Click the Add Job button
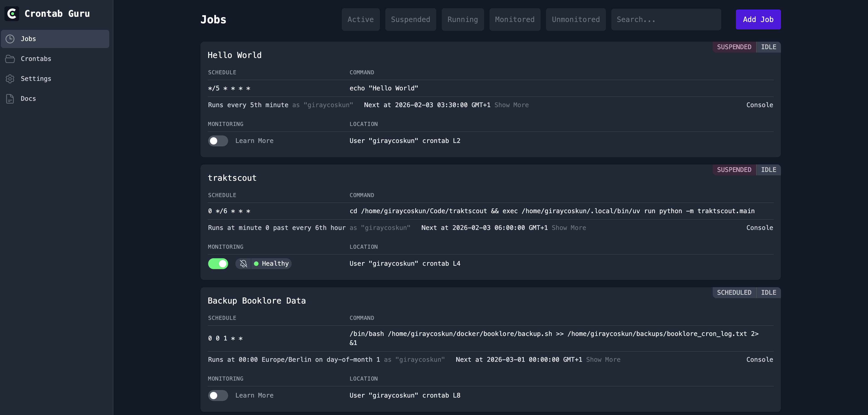This screenshot has width=868, height=415. coord(758,19)
